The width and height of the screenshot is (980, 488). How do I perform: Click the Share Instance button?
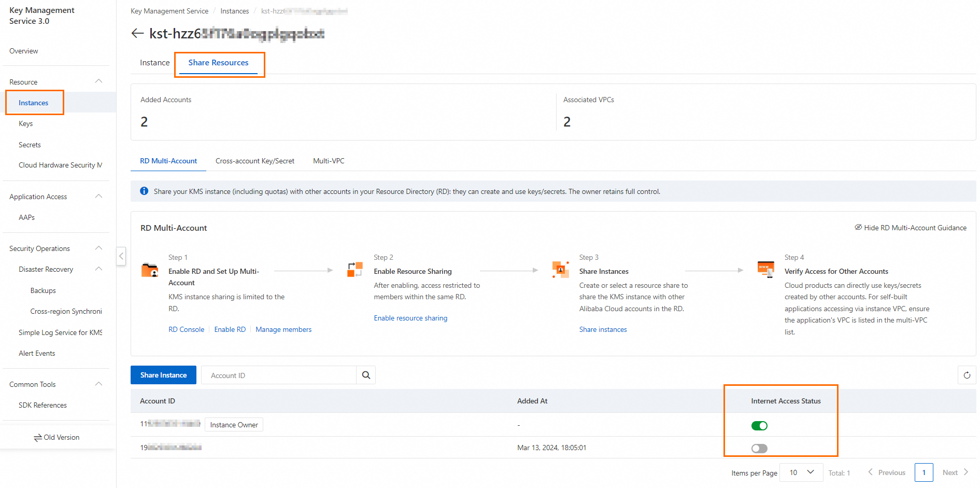point(163,375)
